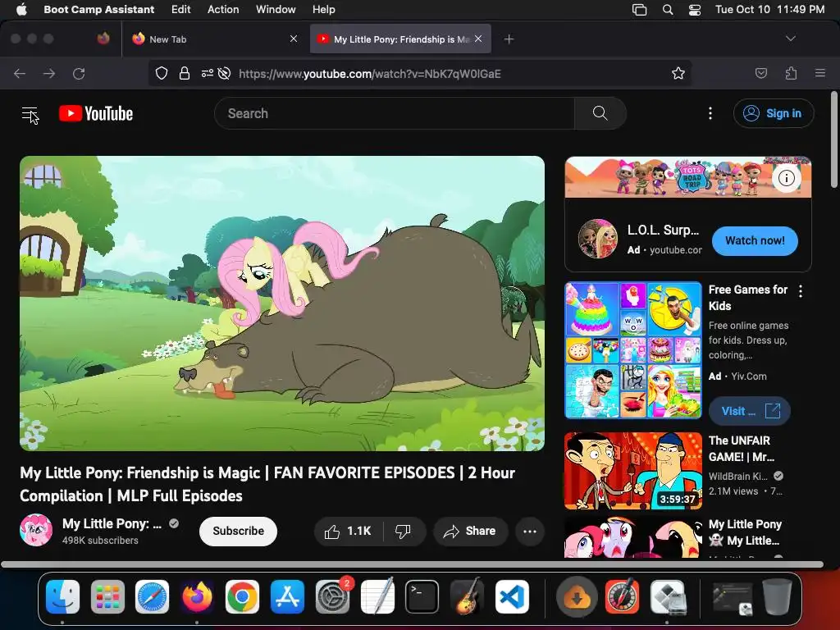Open the Window menu

(x=276, y=10)
